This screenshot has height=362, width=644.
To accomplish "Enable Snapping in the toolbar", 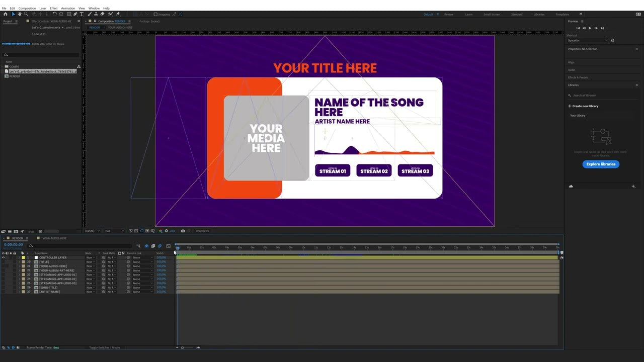I will tap(155, 14).
